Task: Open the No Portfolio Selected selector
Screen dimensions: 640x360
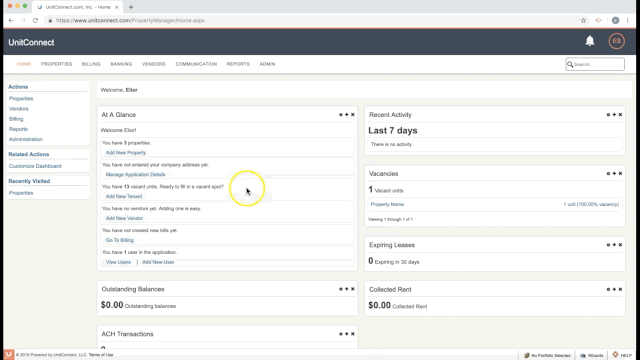Action: [547, 355]
